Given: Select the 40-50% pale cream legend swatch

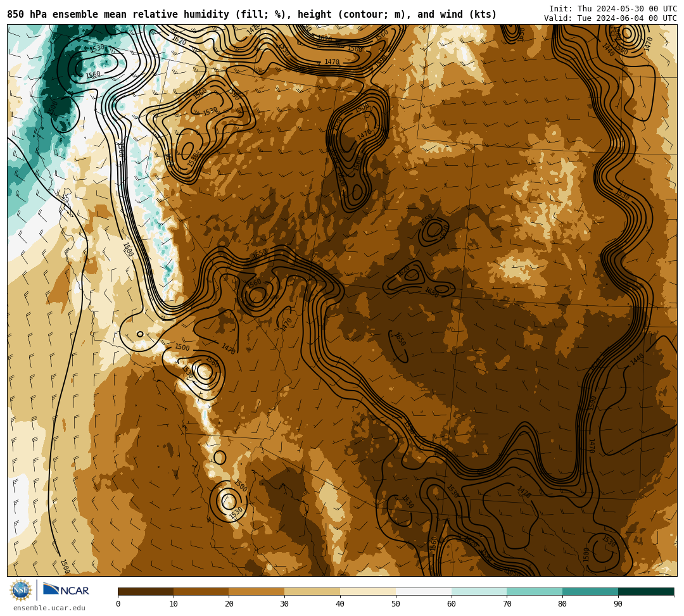Looking at the screenshot, I should (x=368, y=591).
